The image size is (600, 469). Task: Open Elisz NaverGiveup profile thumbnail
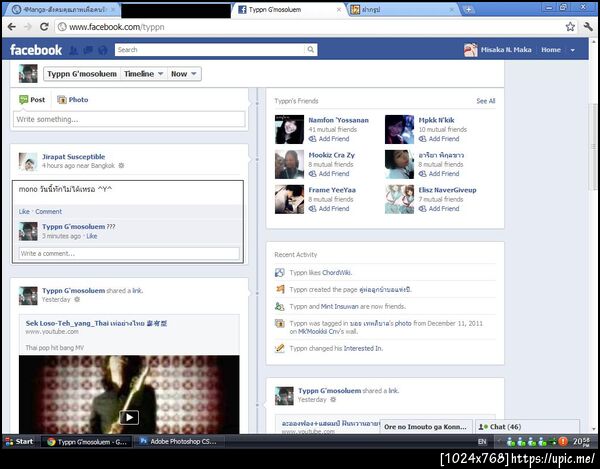pyautogui.click(x=399, y=199)
